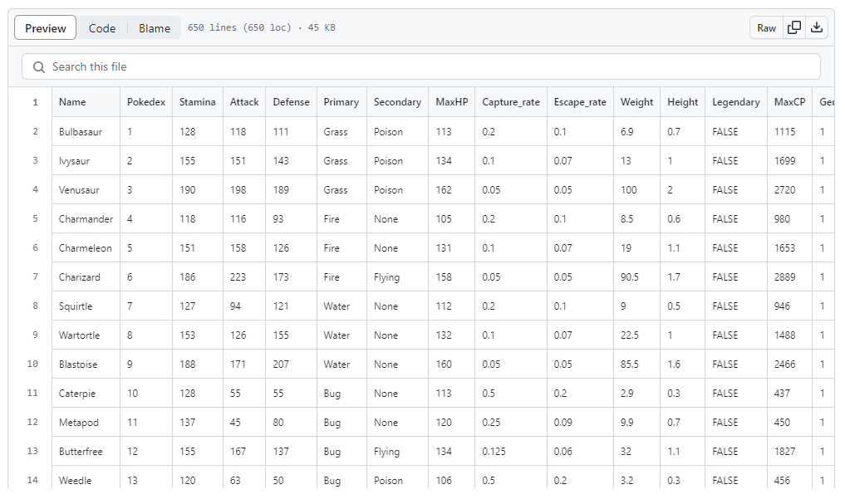Click the download raw file icon
The height and width of the screenshot is (504, 845).
(x=818, y=27)
